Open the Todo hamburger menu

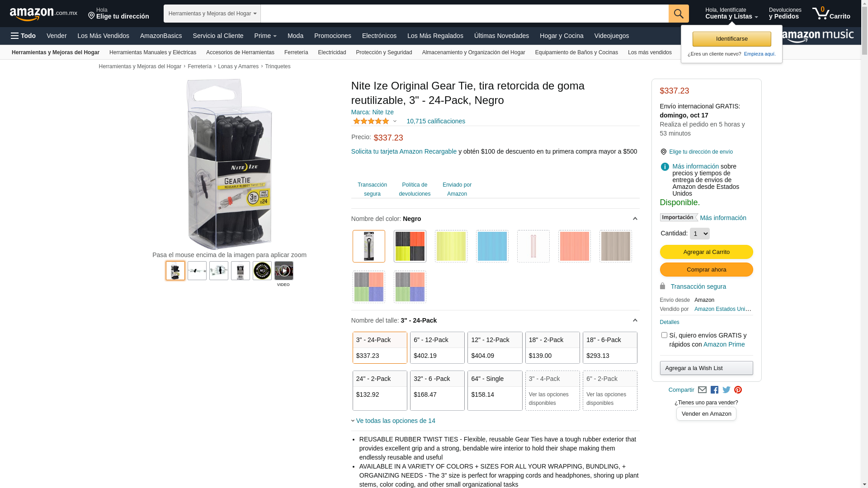coord(23,36)
